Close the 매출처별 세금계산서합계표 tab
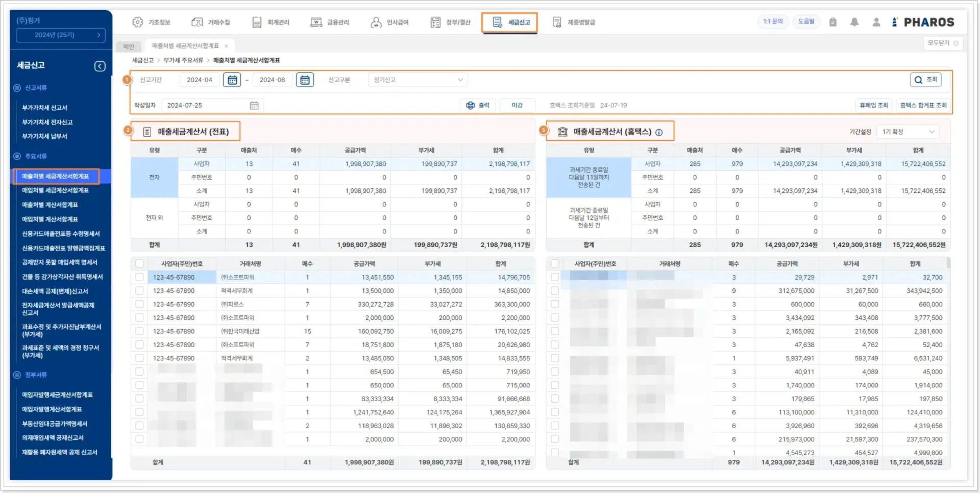Screen dimensions: 980x493 coord(226,46)
